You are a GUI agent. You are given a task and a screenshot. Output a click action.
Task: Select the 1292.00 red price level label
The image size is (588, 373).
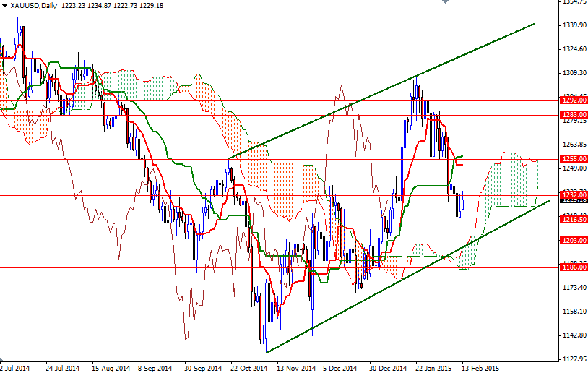574,100
